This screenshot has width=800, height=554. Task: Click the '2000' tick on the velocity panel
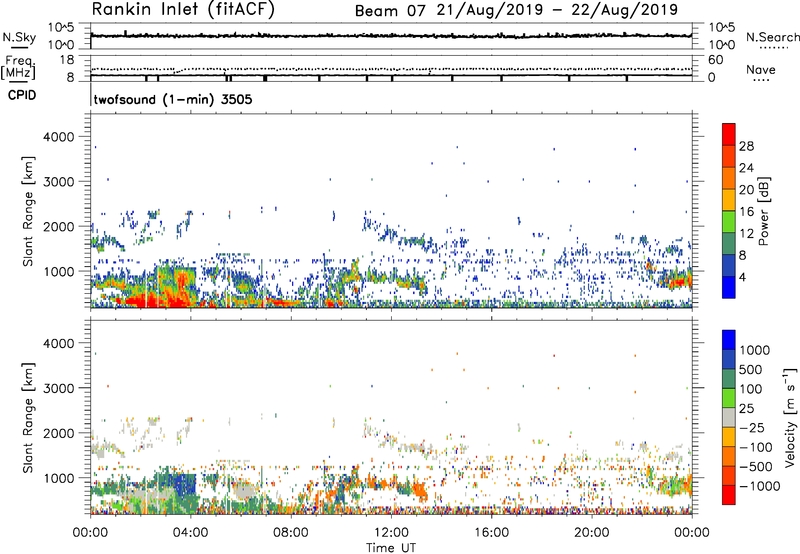click(x=58, y=433)
